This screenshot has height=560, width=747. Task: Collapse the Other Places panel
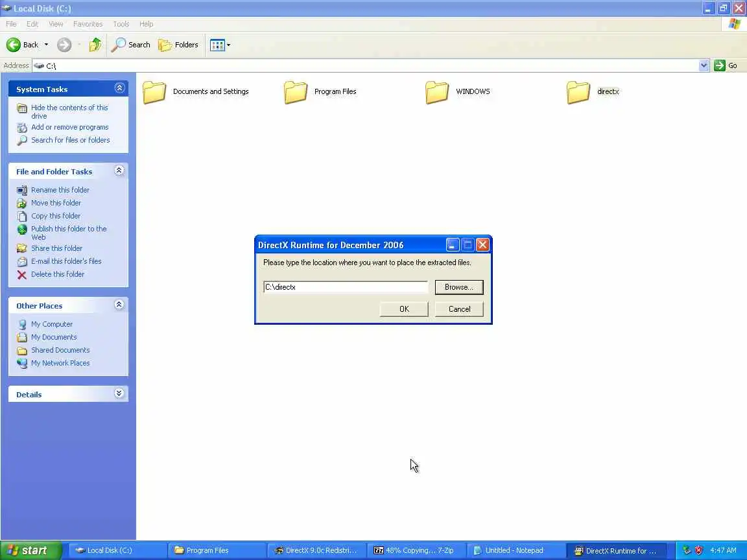(119, 305)
